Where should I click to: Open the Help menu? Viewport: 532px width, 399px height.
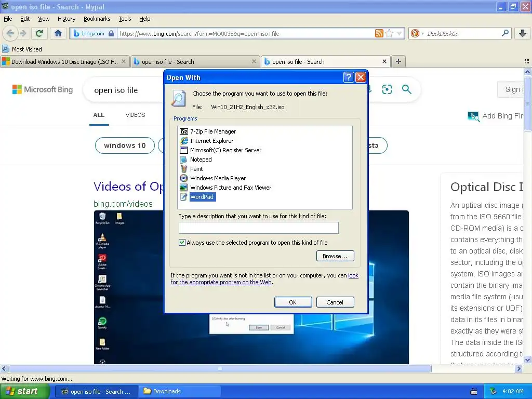click(x=145, y=19)
